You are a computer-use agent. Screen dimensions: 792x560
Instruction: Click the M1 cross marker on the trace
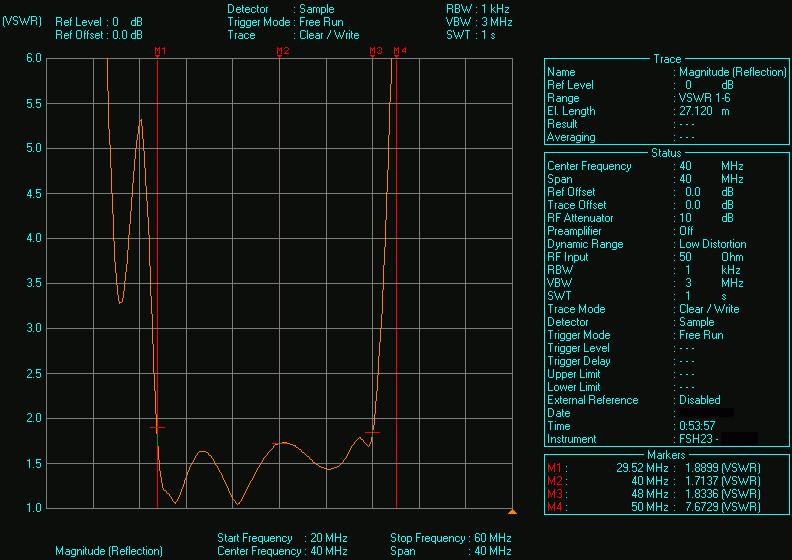tap(157, 427)
